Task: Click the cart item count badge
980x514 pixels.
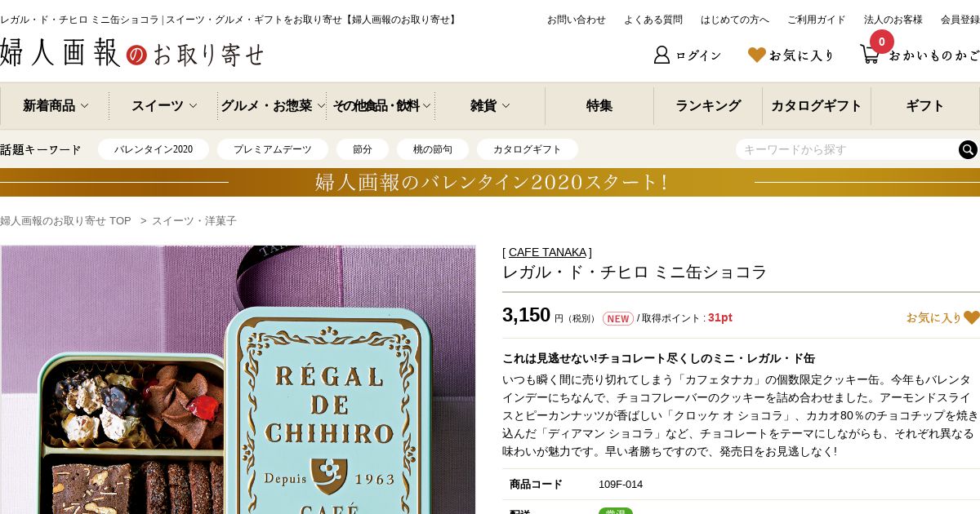Action: (882, 42)
